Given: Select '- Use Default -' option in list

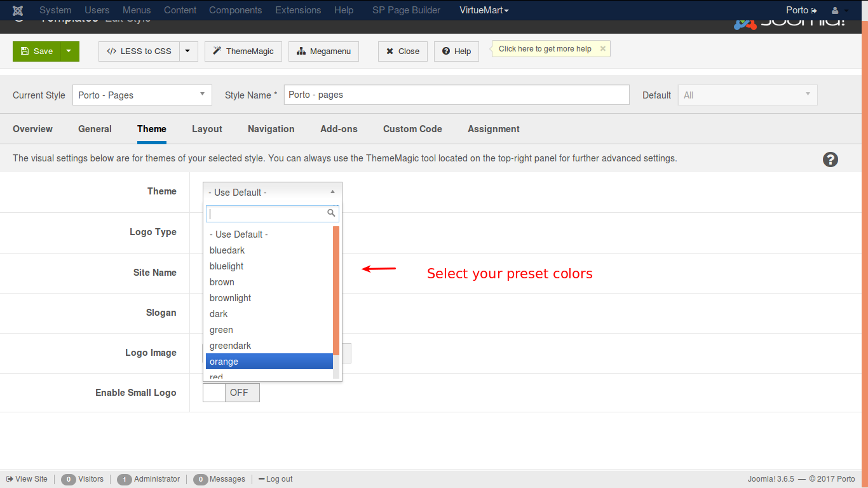Looking at the screenshot, I should point(269,234).
